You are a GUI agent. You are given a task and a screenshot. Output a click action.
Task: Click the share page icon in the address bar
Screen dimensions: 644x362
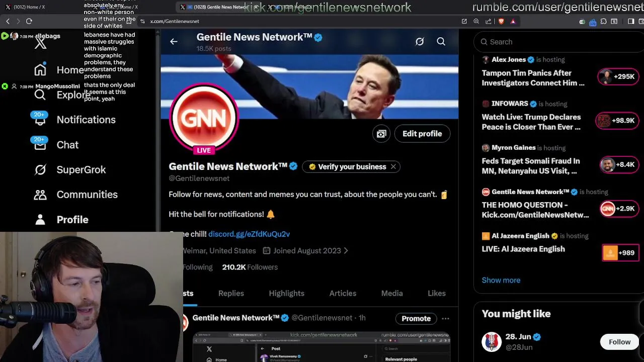click(489, 21)
